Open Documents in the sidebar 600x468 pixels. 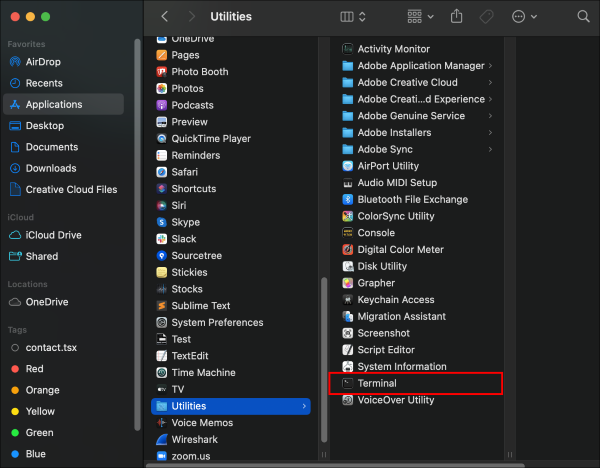[x=63, y=147]
